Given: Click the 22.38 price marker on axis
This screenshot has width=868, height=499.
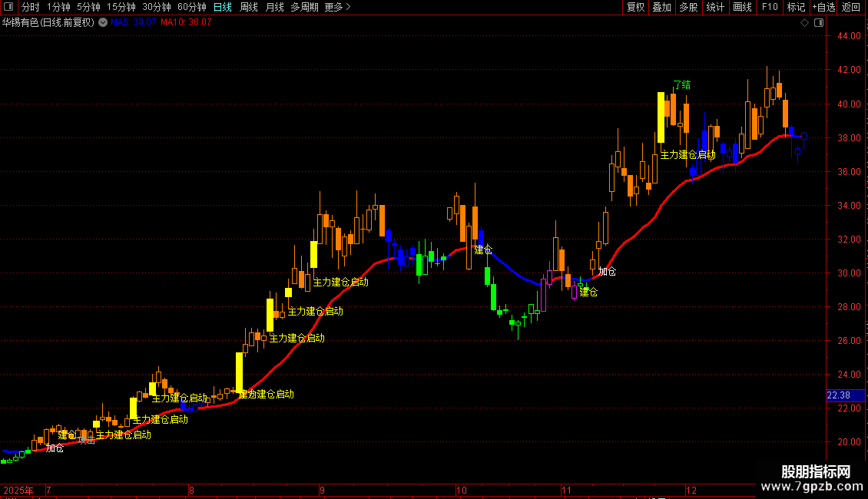Looking at the screenshot, I should [845, 395].
